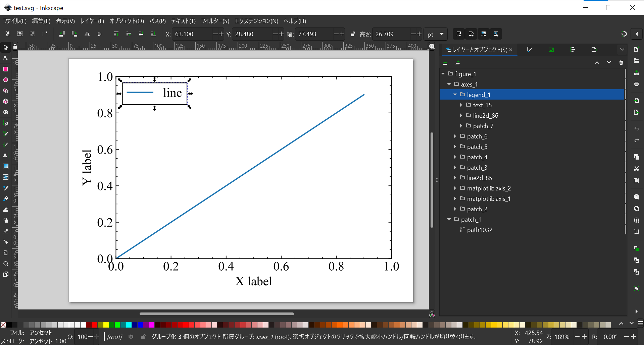Select the patch_5 object in the tree
The image size is (644, 345).
[x=477, y=147]
